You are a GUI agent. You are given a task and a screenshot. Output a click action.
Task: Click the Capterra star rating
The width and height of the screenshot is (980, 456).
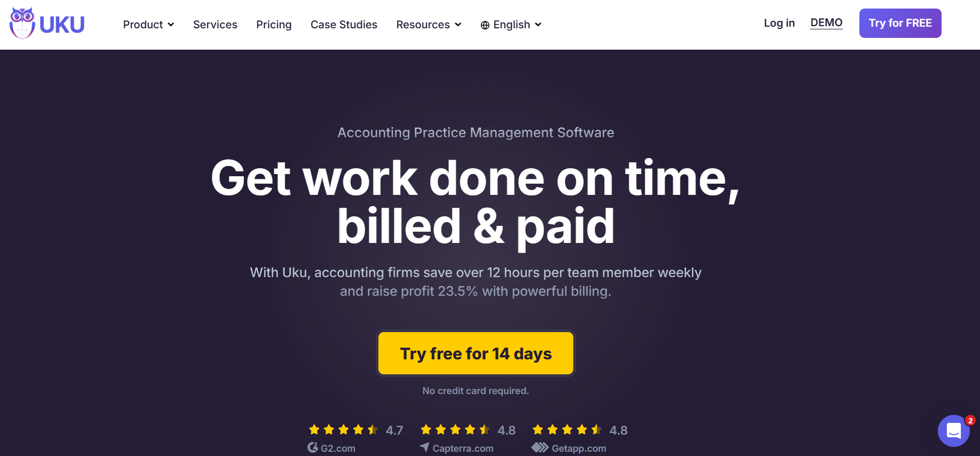455,430
